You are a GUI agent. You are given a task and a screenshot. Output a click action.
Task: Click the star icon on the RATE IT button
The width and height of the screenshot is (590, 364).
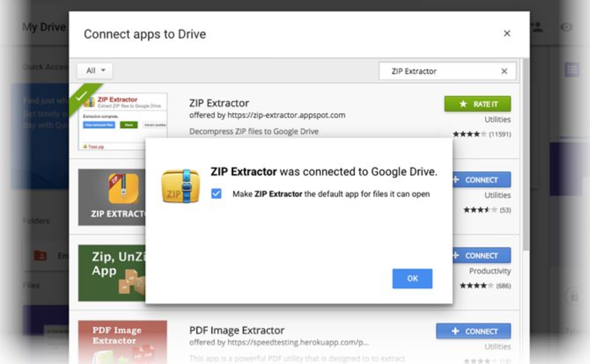click(463, 104)
